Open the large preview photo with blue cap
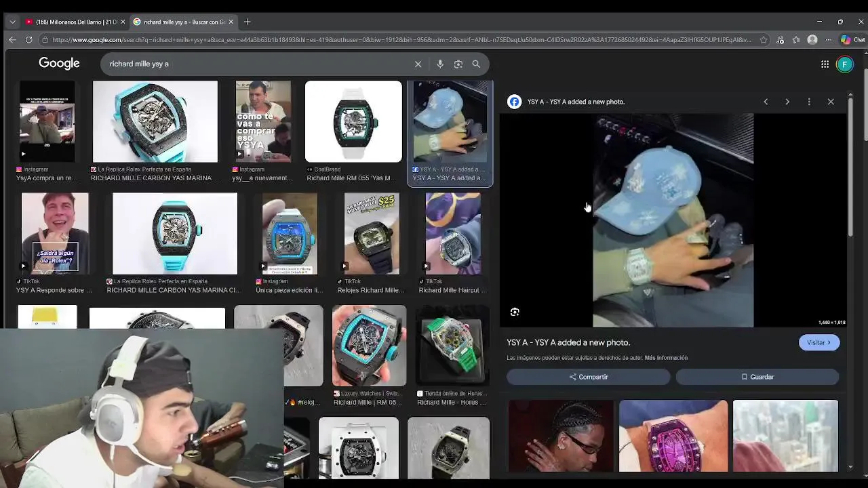 tap(673, 220)
